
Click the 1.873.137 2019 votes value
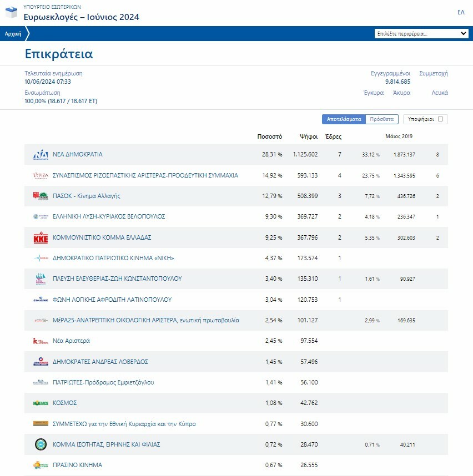coord(404,155)
